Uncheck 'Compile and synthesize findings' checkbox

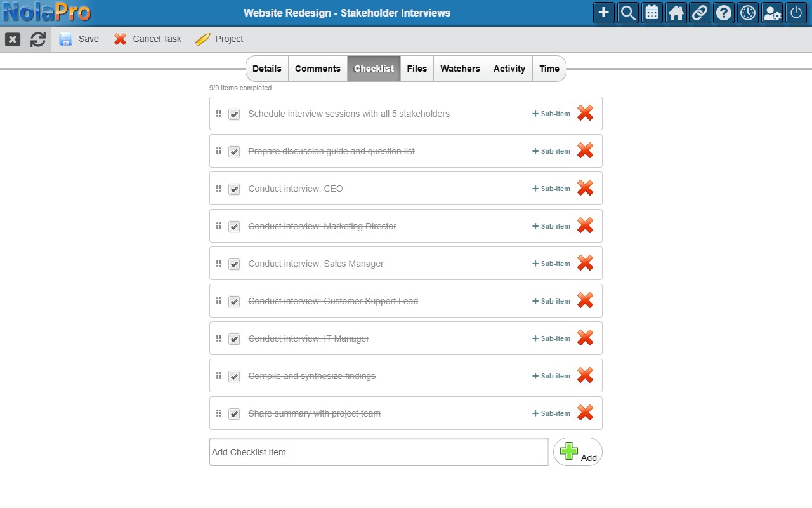click(x=234, y=377)
